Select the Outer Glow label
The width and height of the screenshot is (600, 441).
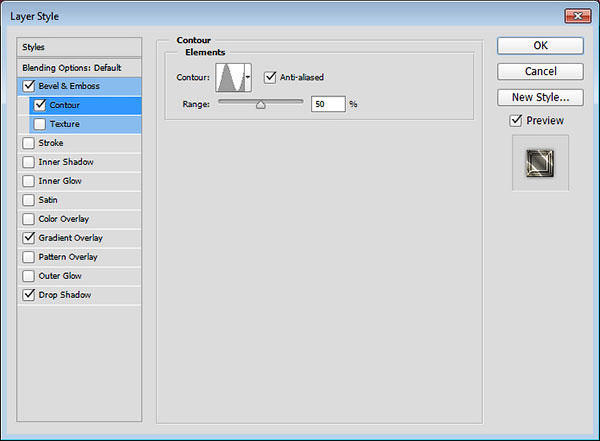point(60,276)
